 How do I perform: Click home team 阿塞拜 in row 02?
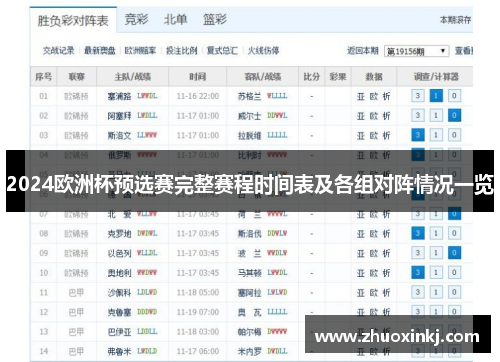[119, 116]
